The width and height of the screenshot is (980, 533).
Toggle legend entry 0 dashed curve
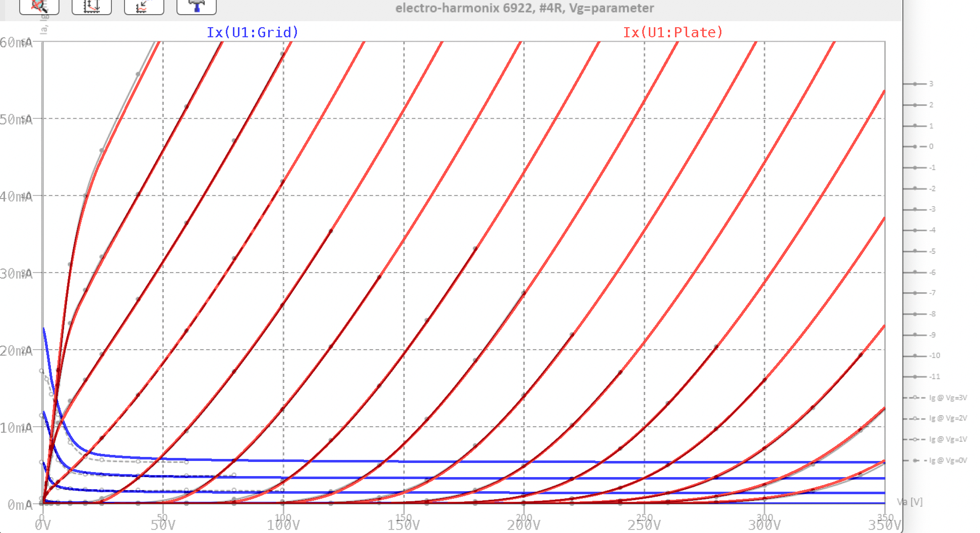click(x=918, y=147)
